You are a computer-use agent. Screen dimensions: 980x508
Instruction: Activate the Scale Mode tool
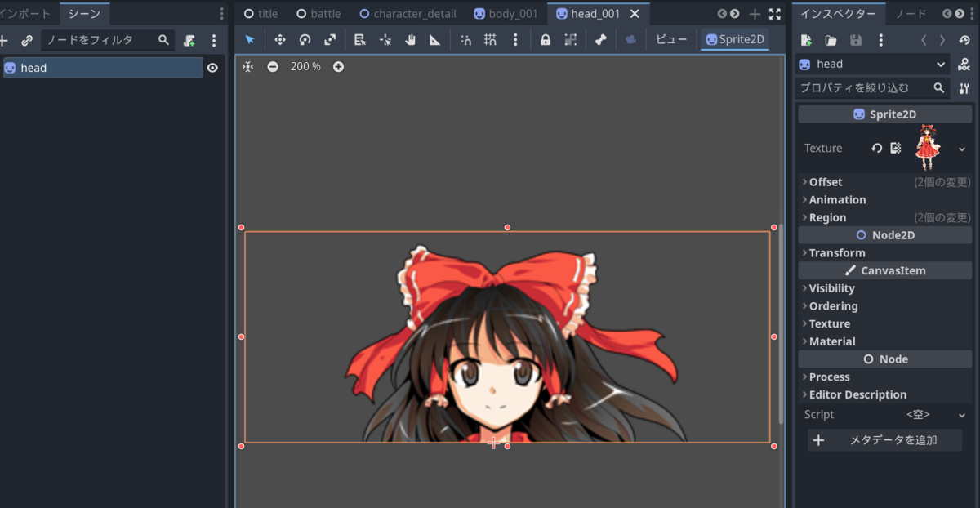click(330, 39)
